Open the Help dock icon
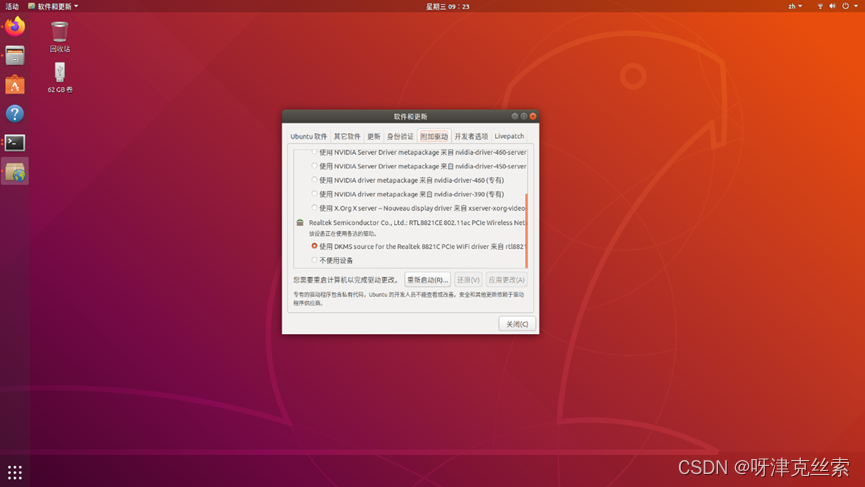Image resolution: width=865 pixels, height=487 pixels. click(x=15, y=114)
